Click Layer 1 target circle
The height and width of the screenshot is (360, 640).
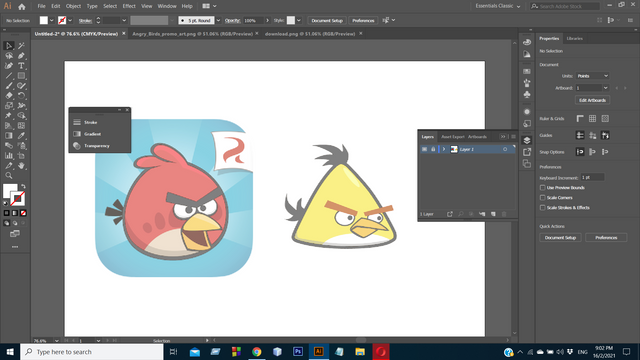pyautogui.click(x=505, y=149)
